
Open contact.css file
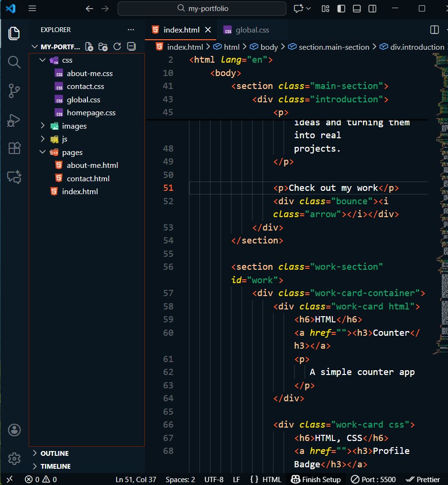click(85, 87)
